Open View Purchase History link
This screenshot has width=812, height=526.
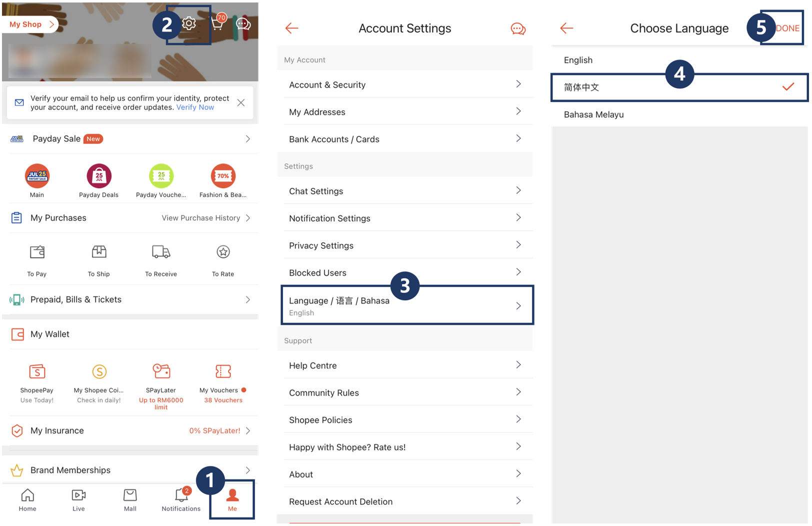[201, 218]
